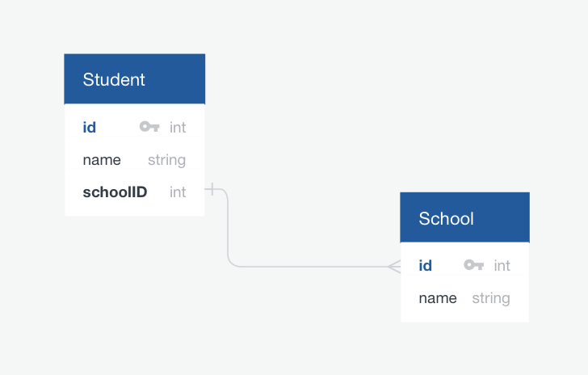Click the int type beside schoolID

tap(178, 192)
